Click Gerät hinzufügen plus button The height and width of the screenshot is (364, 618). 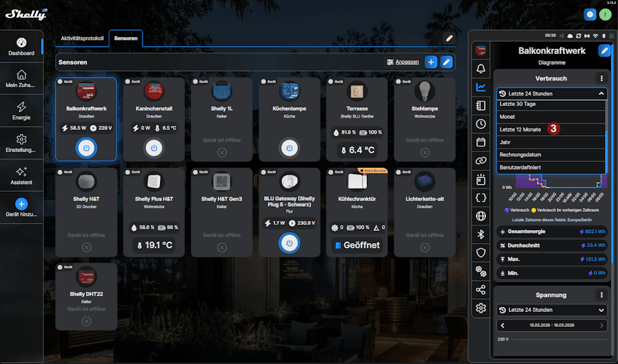point(21,204)
